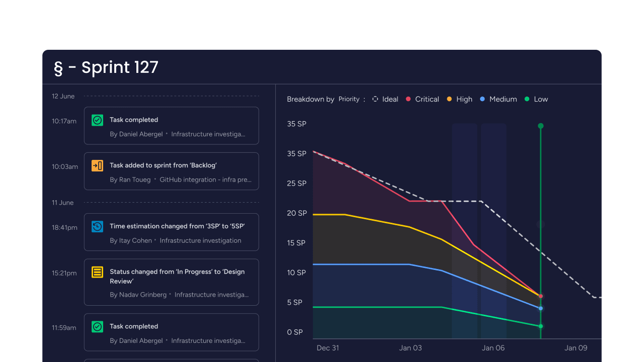
Task: Click the green task completed checkmark icon at 10:17am
Action: tap(97, 120)
